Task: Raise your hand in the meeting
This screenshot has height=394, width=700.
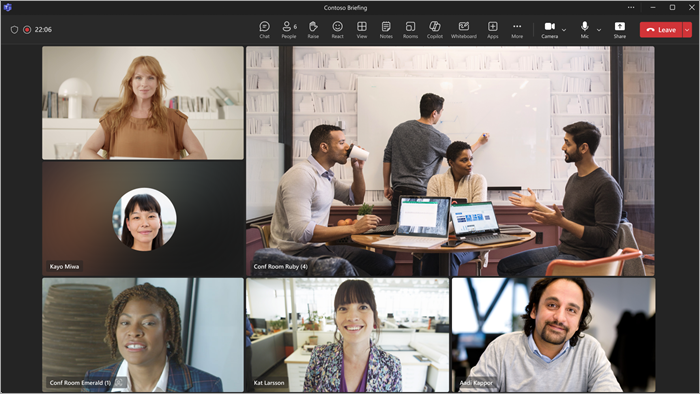Action: click(313, 30)
